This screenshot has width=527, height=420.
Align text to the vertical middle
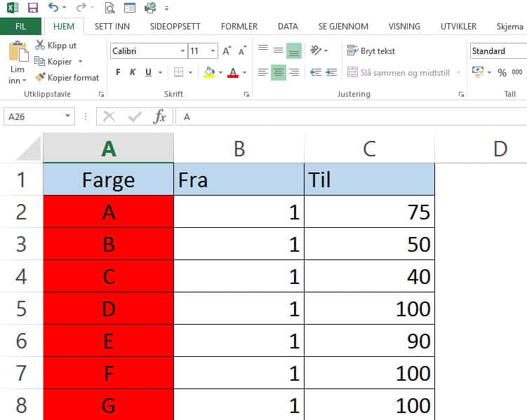[278, 50]
